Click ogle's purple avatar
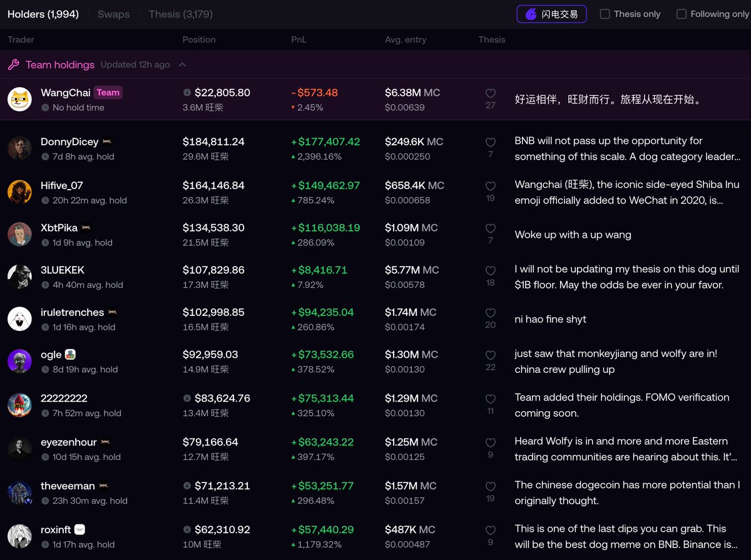This screenshot has height=560, width=751. pos(19,361)
